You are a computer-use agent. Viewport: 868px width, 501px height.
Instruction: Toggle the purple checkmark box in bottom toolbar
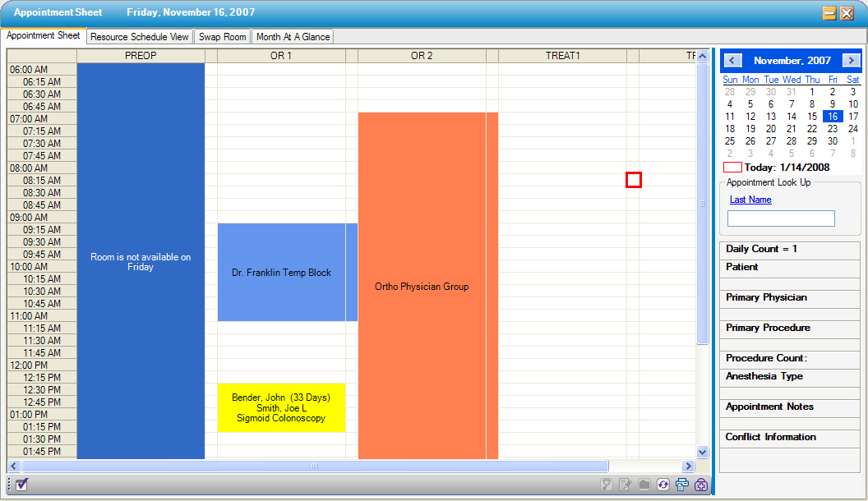22,485
